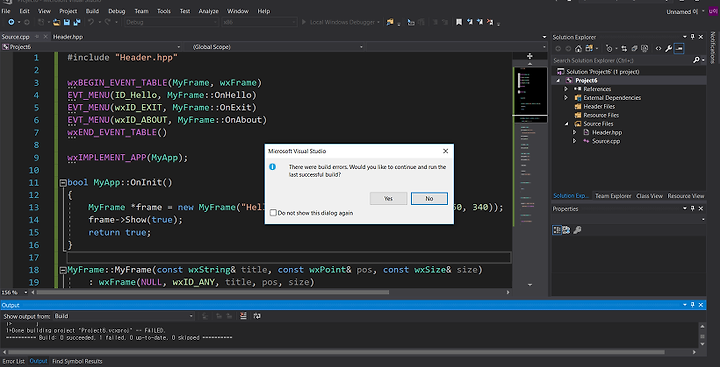This screenshot has width=720, height=367.
Task: Click the editor horizontal scrollbar
Action: point(213,292)
